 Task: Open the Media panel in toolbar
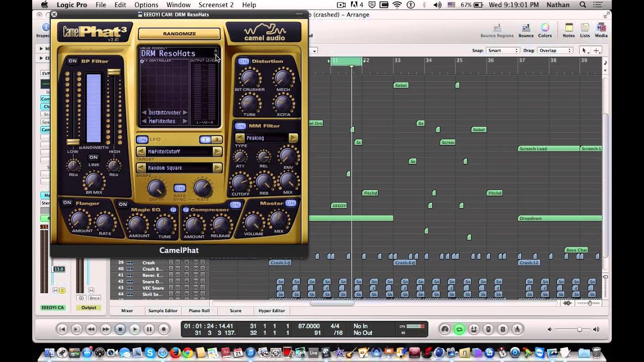(601, 30)
